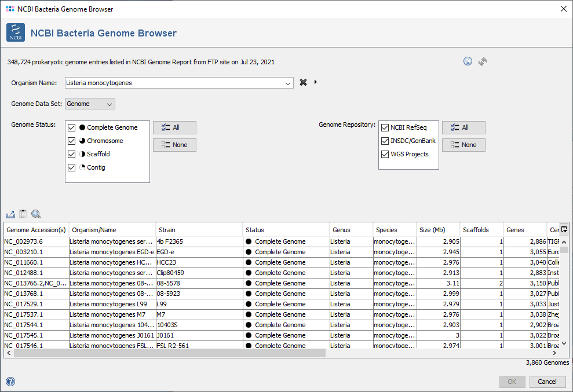
Task: Click the refresh genome list icon
Action: click(483, 61)
